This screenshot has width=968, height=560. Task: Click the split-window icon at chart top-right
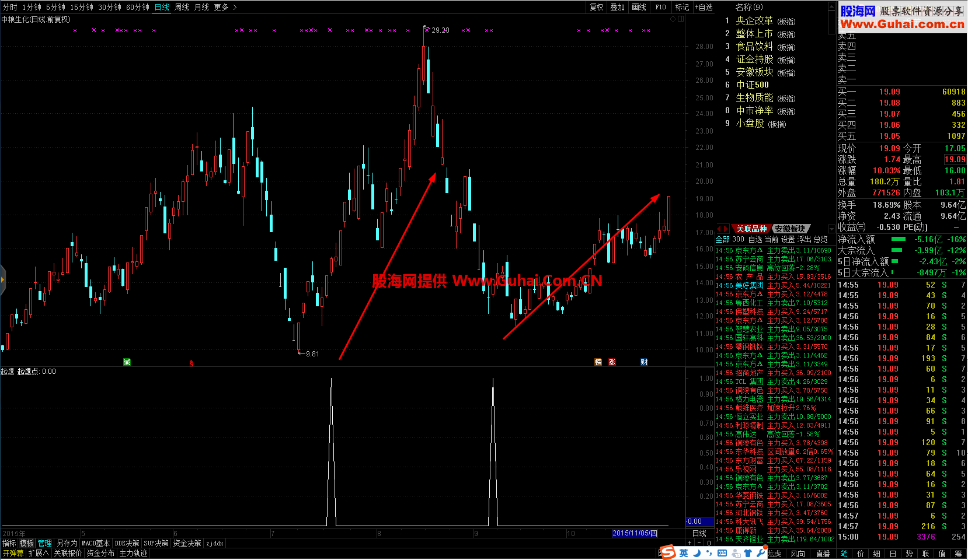[x=681, y=19]
